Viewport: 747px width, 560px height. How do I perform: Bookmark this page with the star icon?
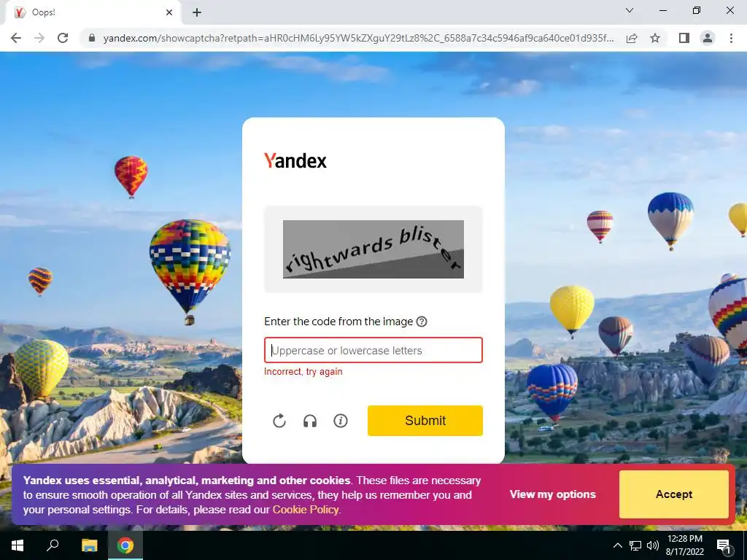coord(655,38)
